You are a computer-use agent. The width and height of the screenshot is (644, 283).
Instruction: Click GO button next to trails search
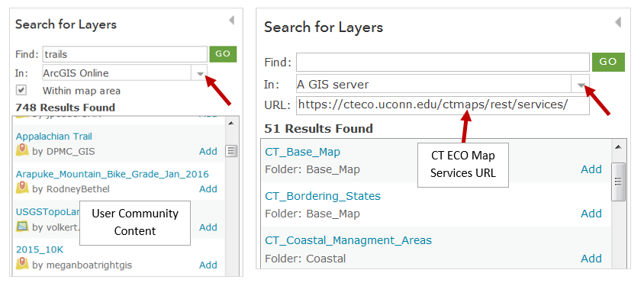point(223,54)
